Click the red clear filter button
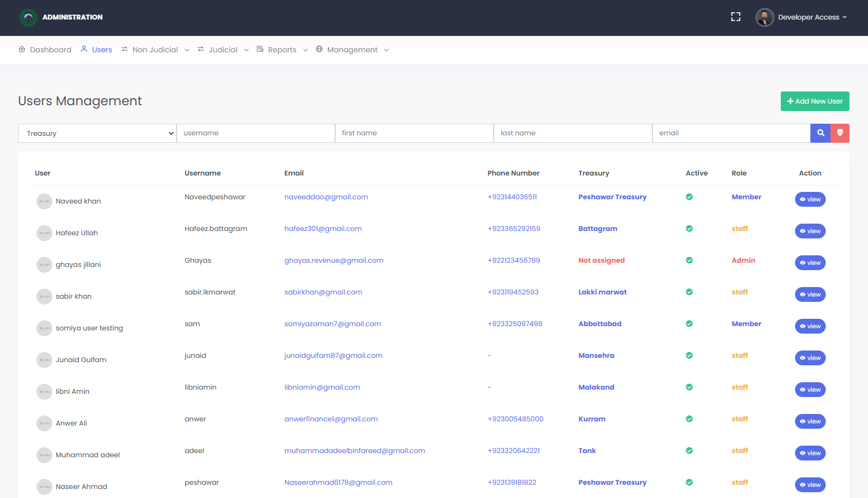Screen dimensions: 868x498 840,133
